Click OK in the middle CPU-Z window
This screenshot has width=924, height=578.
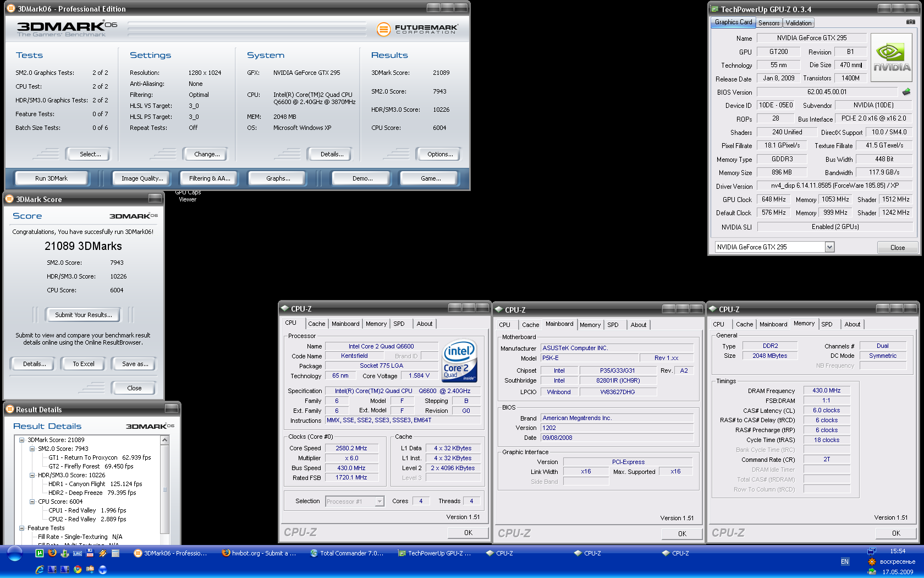682,533
